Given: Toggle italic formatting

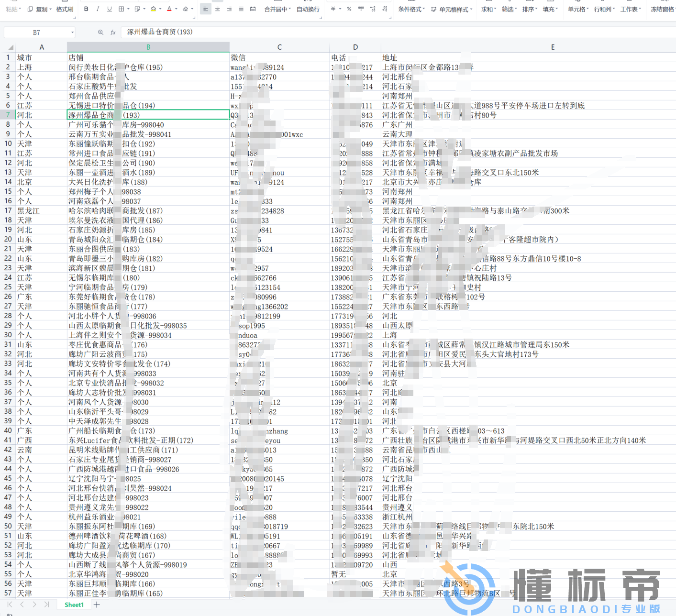Looking at the screenshot, I should point(98,9).
